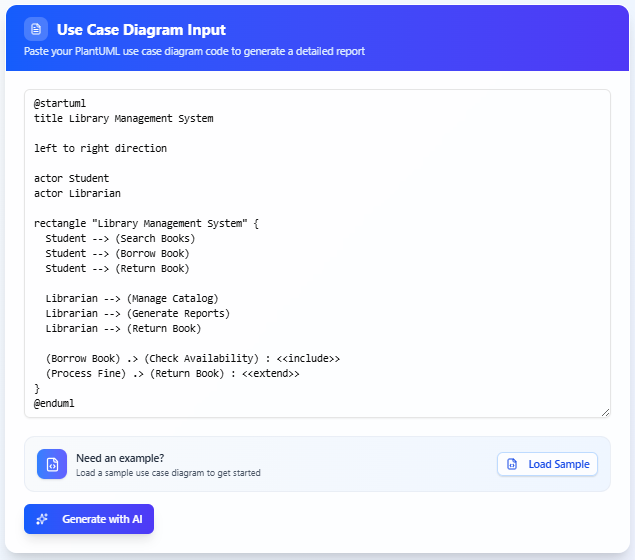This screenshot has width=635, height=560.
Task: Click the rectangle "Library Management System" line
Action: (x=146, y=223)
